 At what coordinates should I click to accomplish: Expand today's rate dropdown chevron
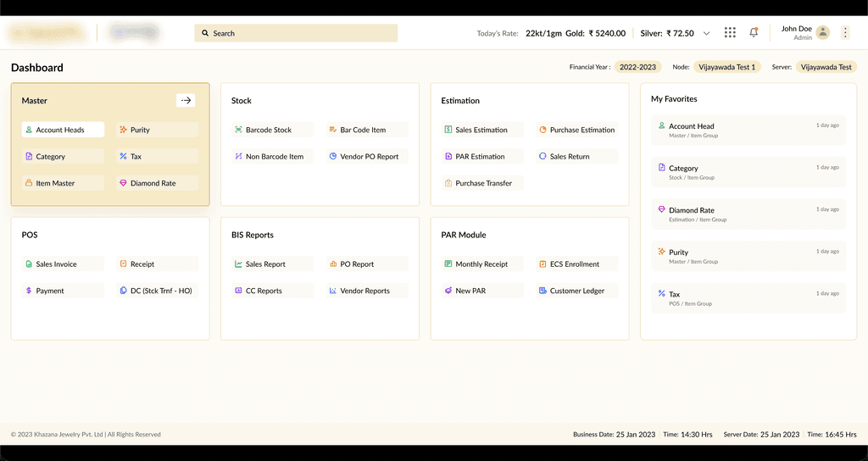click(706, 33)
